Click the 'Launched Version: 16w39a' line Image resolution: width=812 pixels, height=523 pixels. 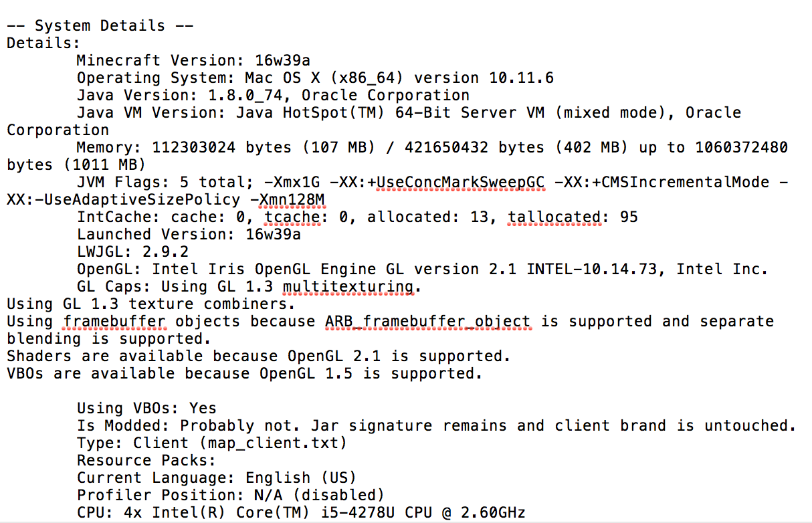(189, 235)
